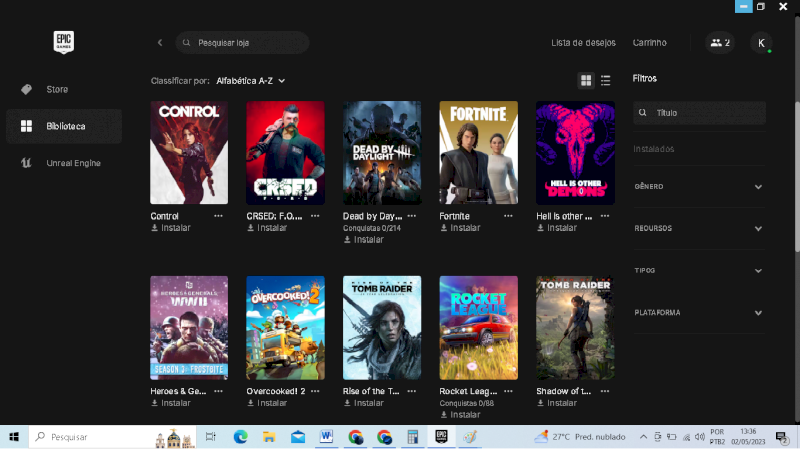Open the sort order Alfabética A-Z dropdown
Screen dimensions: 800x449
pos(251,81)
